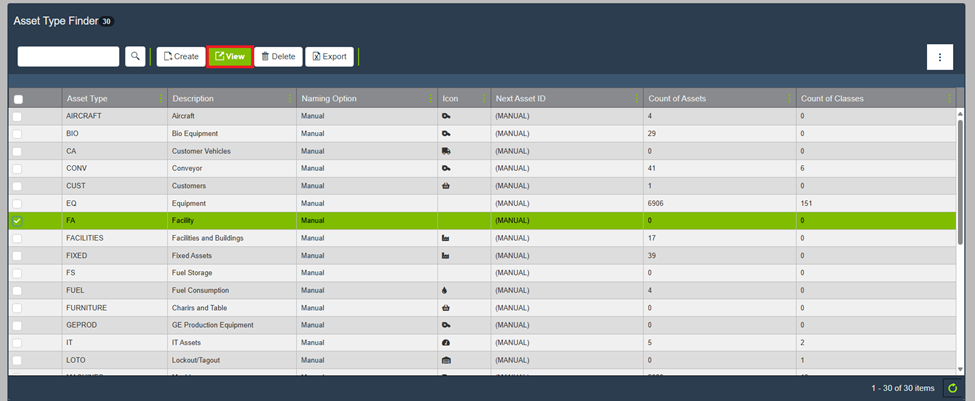Click the basket icon in CUST row

[446, 186]
